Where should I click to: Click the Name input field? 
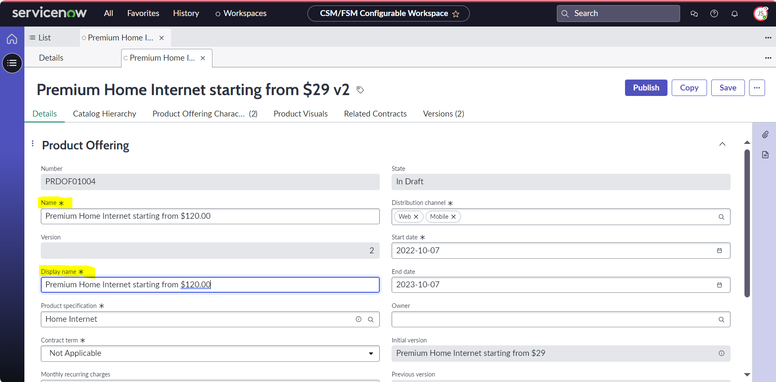[210, 216]
